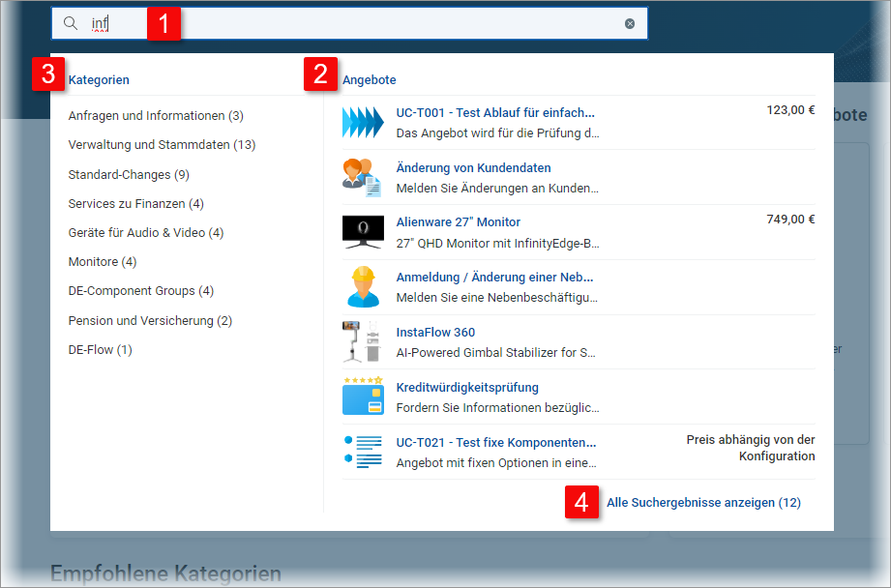Open the Kreditwürdigkeitsprüfung offer title
This screenshot has height=588, width=891.
click(x=467, y=388)
